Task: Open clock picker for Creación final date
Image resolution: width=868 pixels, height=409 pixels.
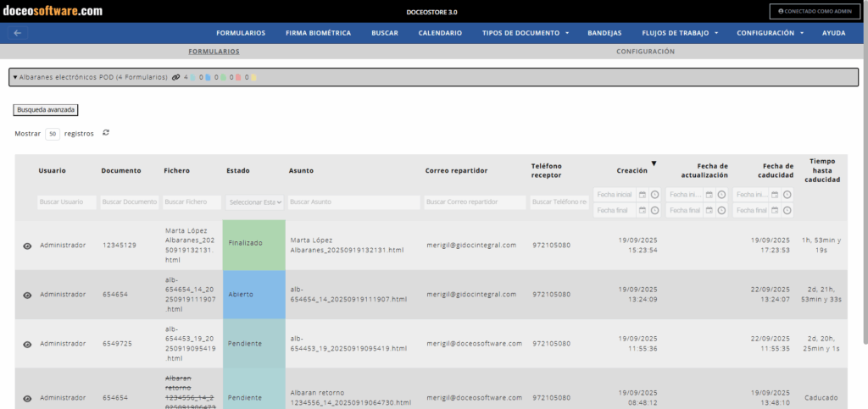Action: (x=654, y=210)
